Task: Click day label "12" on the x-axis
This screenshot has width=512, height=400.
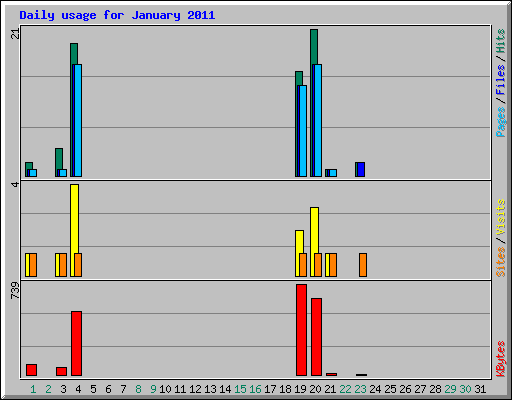Action: [195, 389]
